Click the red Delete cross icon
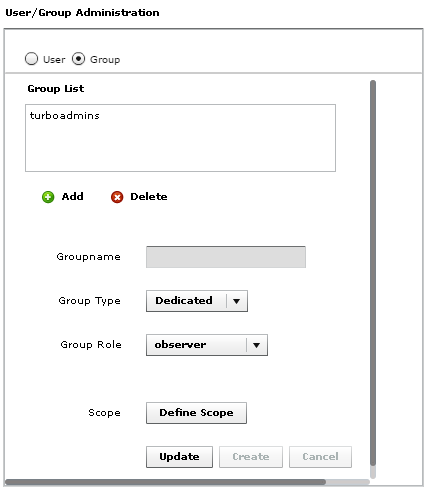Viewport: 432px width, 497px height. [117, 197]
